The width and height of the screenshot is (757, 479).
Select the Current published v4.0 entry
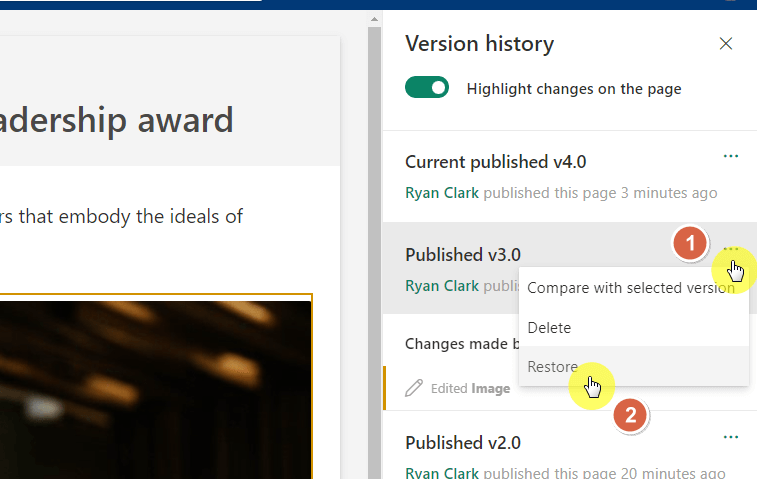[570, 176]
